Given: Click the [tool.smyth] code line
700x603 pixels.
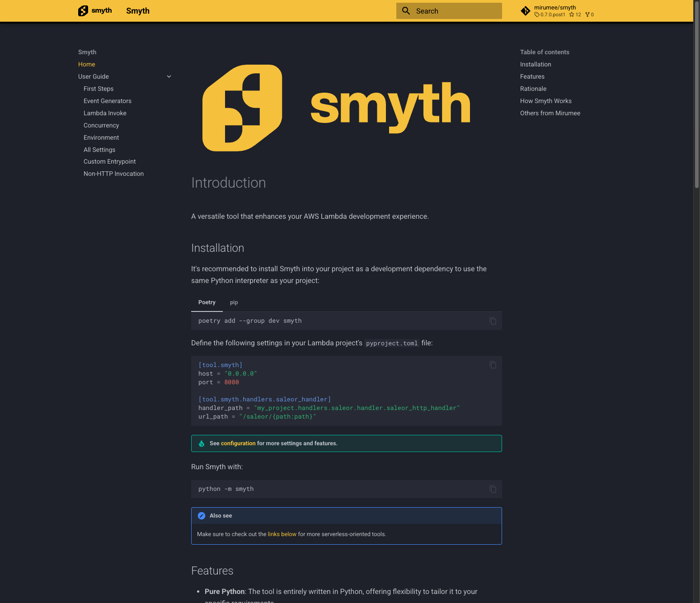Looking at the screenshot, I should tap(221, 365).
